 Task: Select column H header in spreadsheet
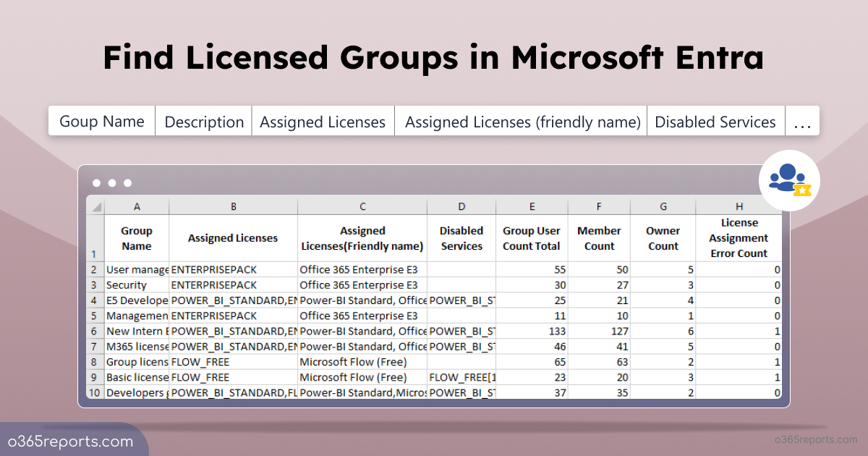click(x=739, y=207)
